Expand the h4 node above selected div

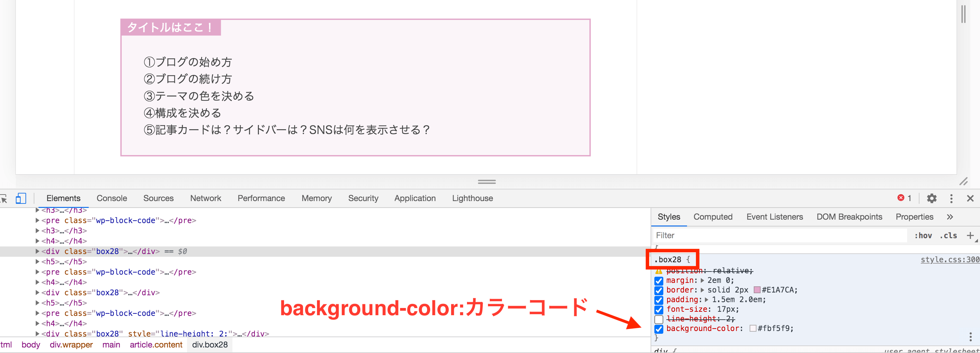click(37, 241)
